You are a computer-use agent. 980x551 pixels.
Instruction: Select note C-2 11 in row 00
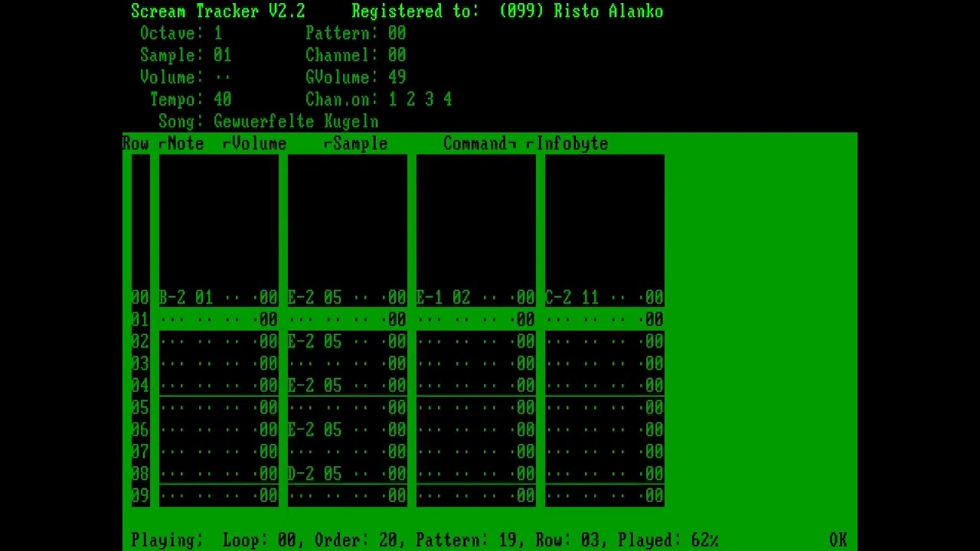[572, 297]
